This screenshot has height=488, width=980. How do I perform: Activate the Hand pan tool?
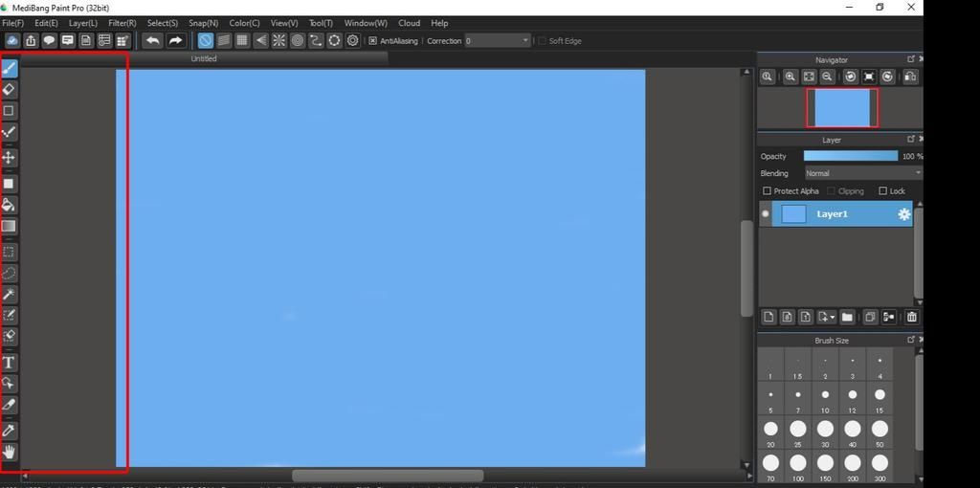(x=9, y=451)
